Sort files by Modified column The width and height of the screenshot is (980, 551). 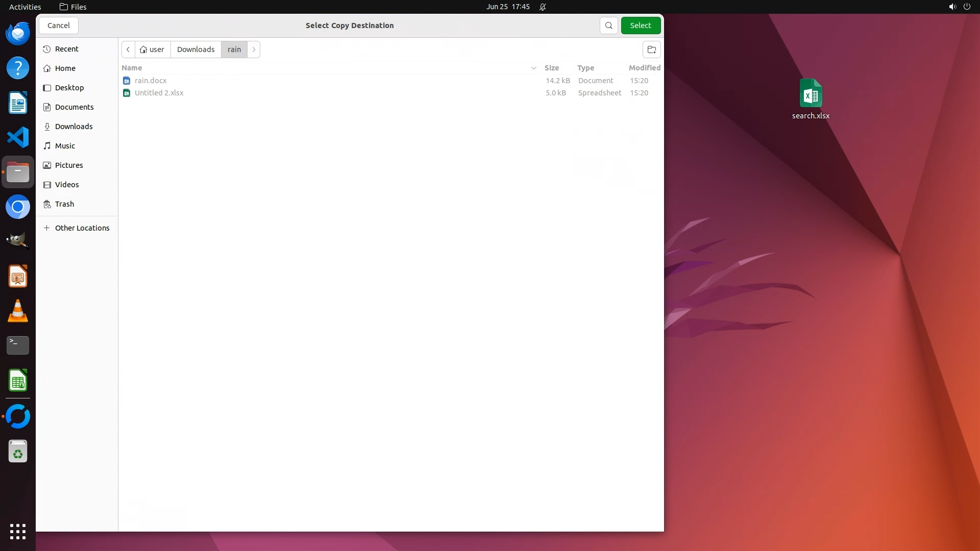click(644, 68)
